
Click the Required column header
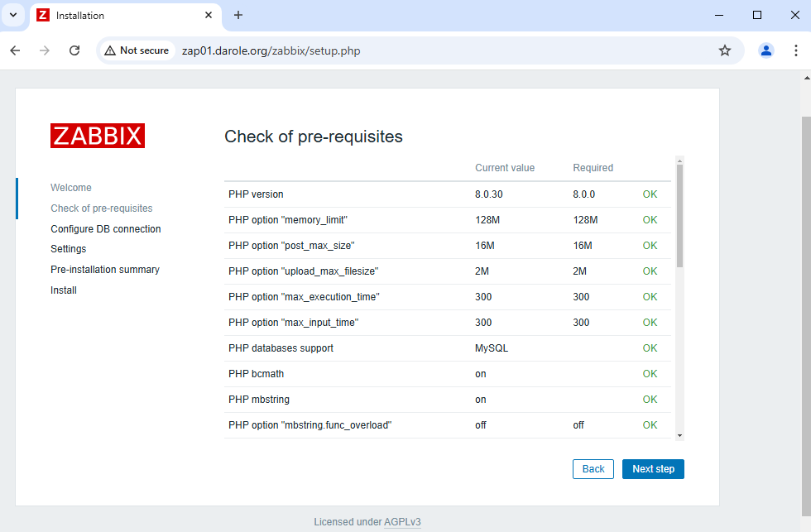593,167
